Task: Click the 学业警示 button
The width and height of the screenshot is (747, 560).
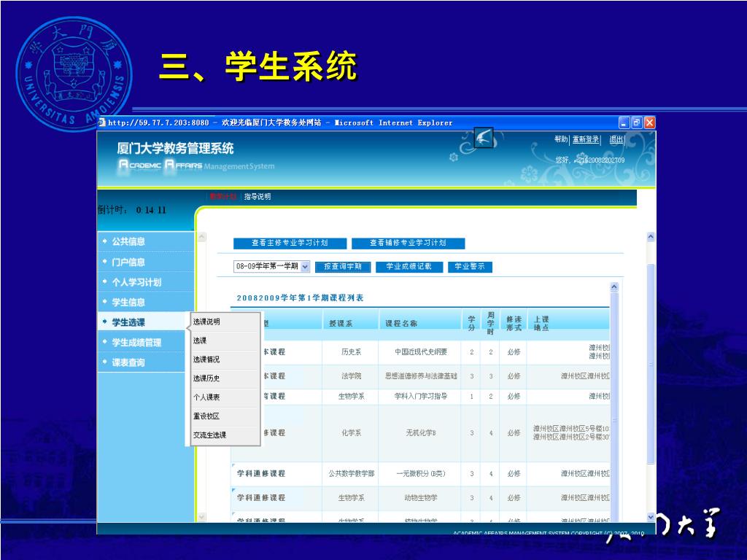Action: [x=470, y=267]
